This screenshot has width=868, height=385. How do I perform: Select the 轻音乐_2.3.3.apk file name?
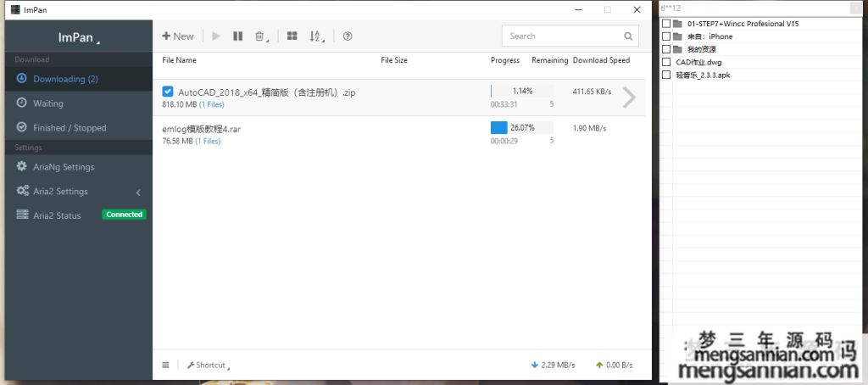(x=703, y=75)
